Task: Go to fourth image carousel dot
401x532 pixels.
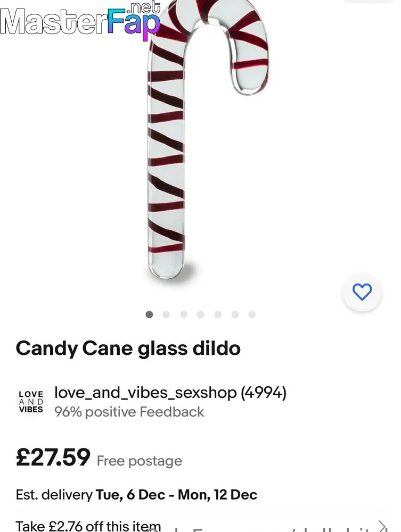Action: point(201,314)
